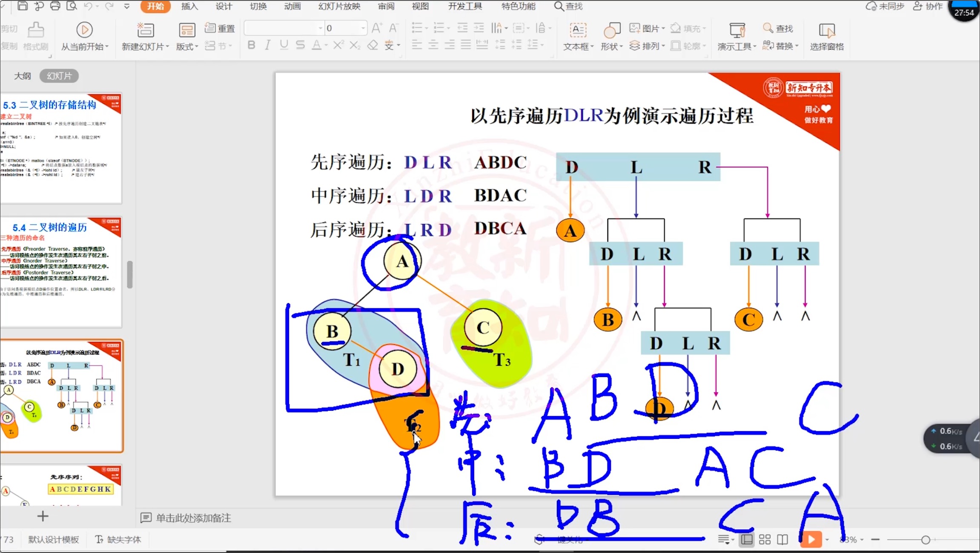
Task: Click the zoom slider handle in status bar
Action: [926, 540]
